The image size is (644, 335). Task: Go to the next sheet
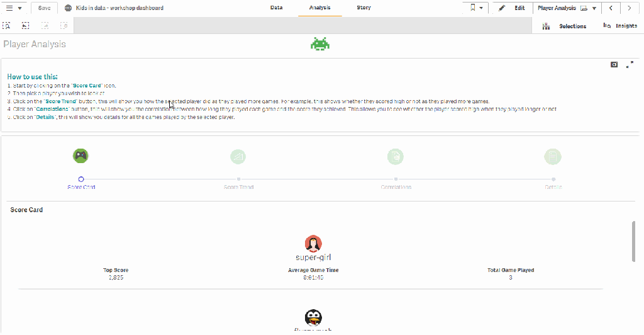630,8
